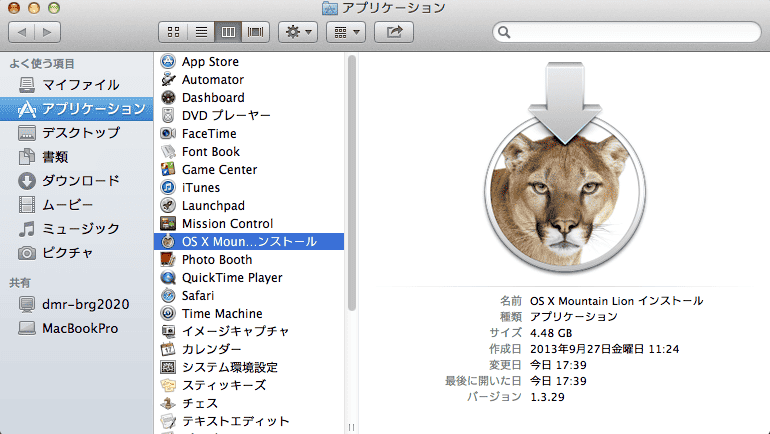This screenshot has width=770, height=434.
Task: Select the iTunes app icon
Action: (x=168, y=187)
